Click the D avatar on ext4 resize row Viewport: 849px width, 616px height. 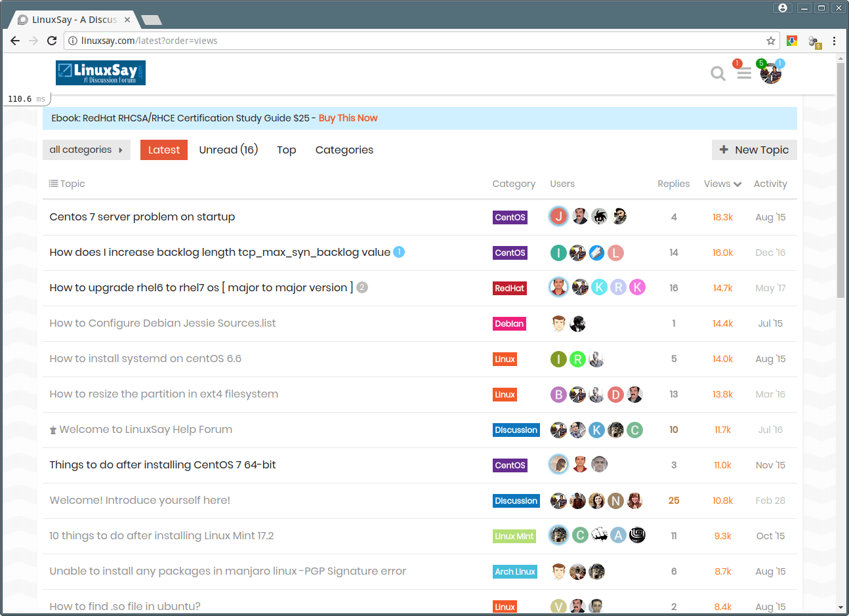point(615,394)
